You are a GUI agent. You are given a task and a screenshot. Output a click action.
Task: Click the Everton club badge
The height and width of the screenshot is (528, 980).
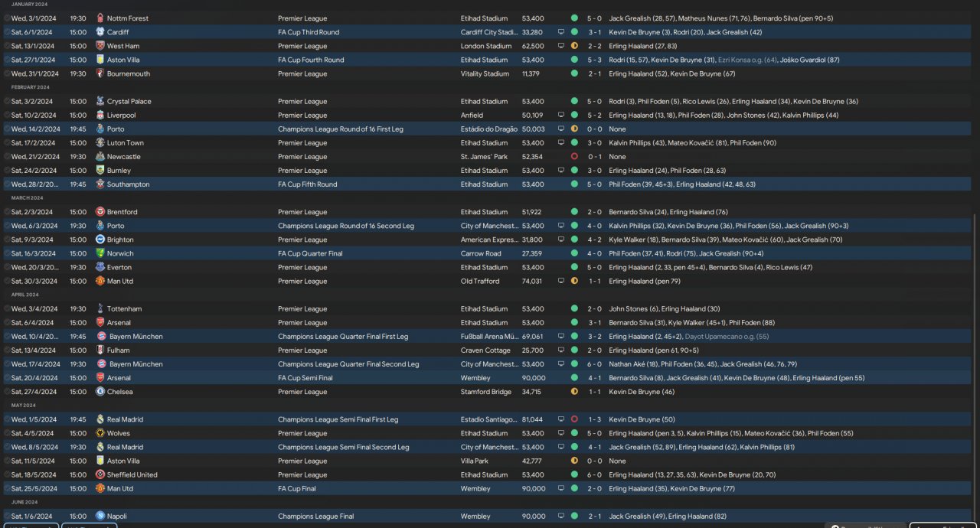[100, 267]
